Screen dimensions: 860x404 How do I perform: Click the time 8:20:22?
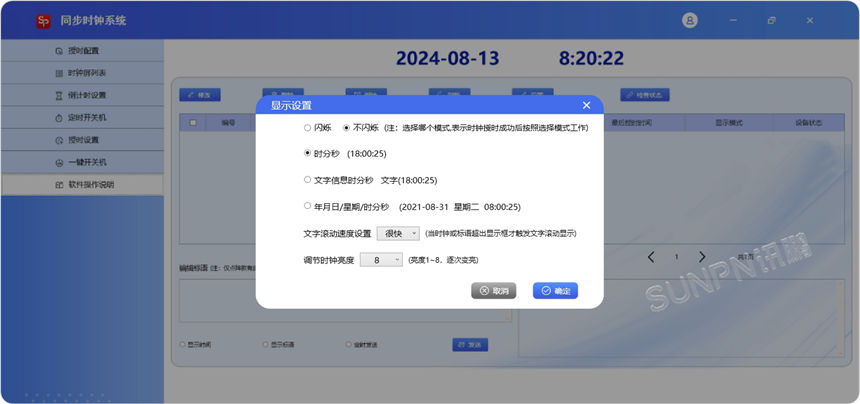591,58
